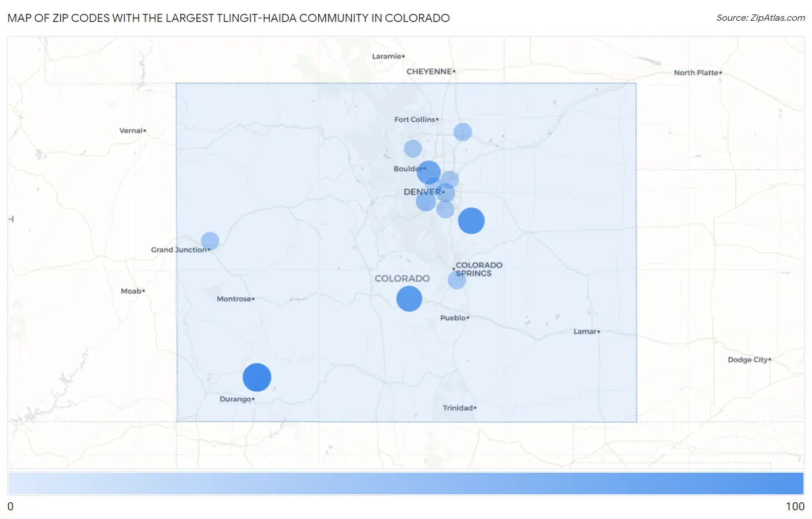Click the bubble just southwest of Fort Collins
The height and width of the screenshot is (519, 812).
click(413, 149)
